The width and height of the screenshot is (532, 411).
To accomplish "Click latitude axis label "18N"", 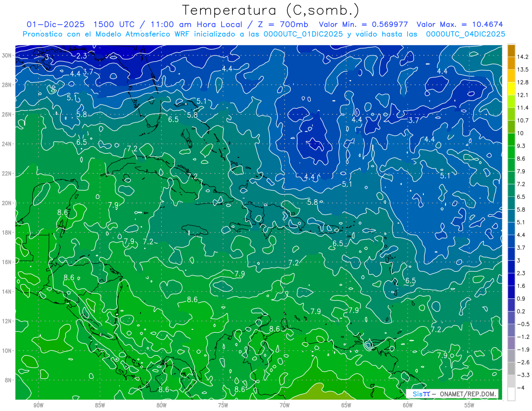I will [x=7, y=232].
